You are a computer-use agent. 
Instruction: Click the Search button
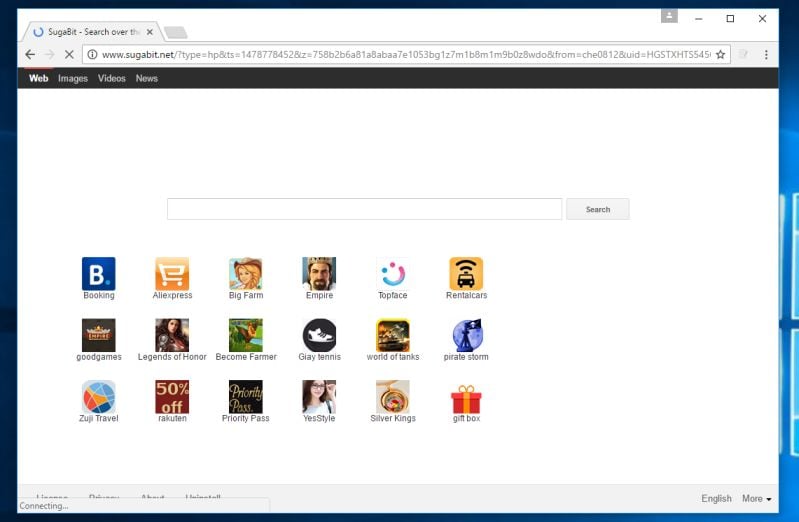(598, 209)
